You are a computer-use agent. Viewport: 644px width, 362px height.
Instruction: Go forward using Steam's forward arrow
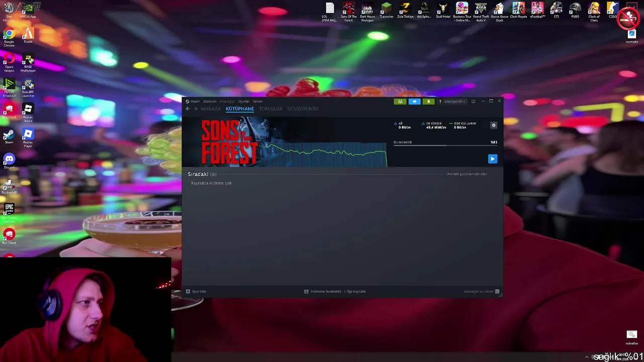click(x=196, y=109)
